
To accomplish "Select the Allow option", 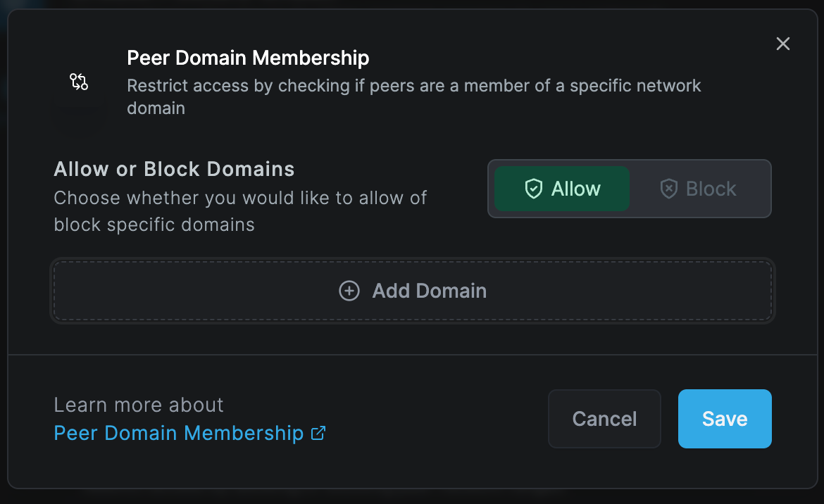I will (x=562, y=189).
